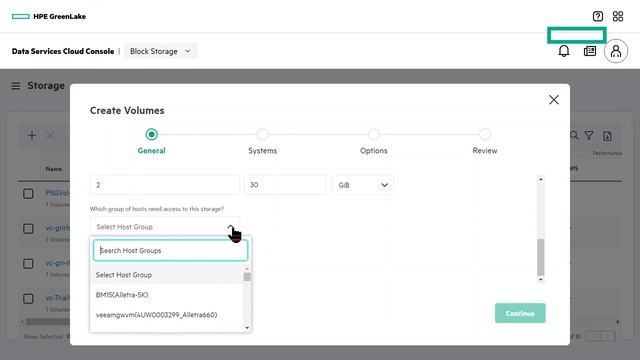Click the Continue button
640x360 pixels.
pos(520,313)
